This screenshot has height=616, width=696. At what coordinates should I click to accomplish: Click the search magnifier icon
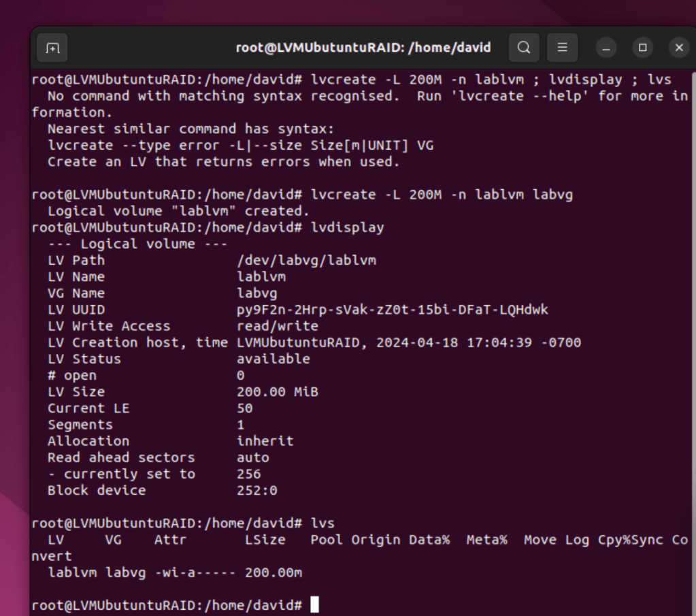[x=524, y=48]
